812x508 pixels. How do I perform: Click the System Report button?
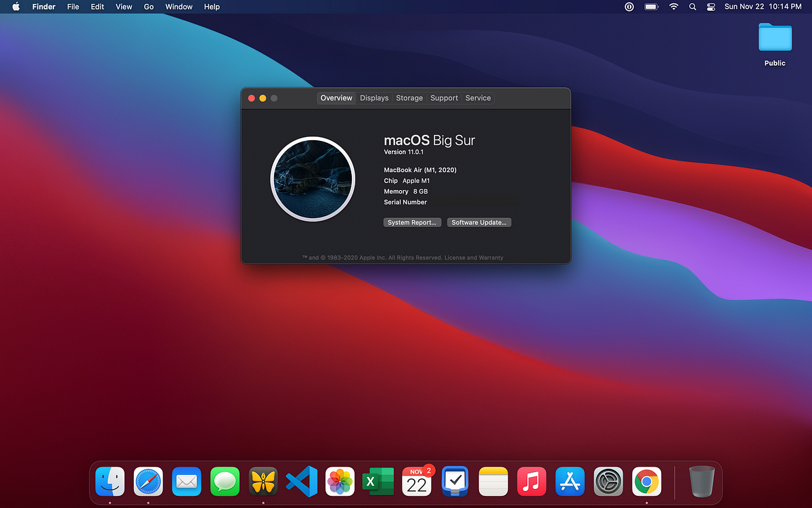pyautogui.click(x=412, y=222)
